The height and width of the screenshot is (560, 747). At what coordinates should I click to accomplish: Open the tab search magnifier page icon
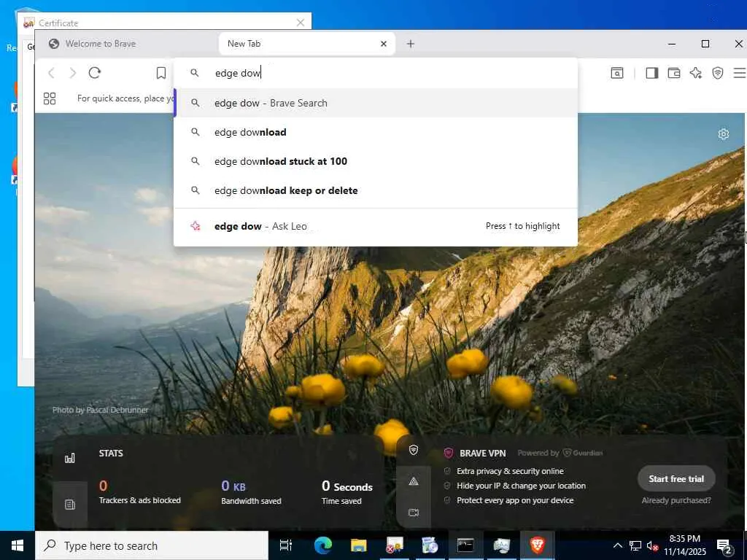[617, 73]
